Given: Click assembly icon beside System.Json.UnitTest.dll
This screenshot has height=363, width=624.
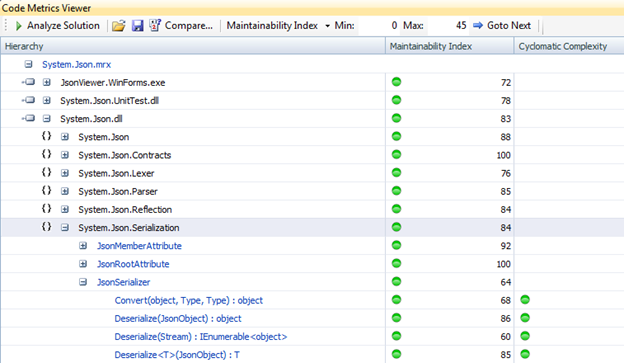Looking at the screenshot, I should [29, 100].
